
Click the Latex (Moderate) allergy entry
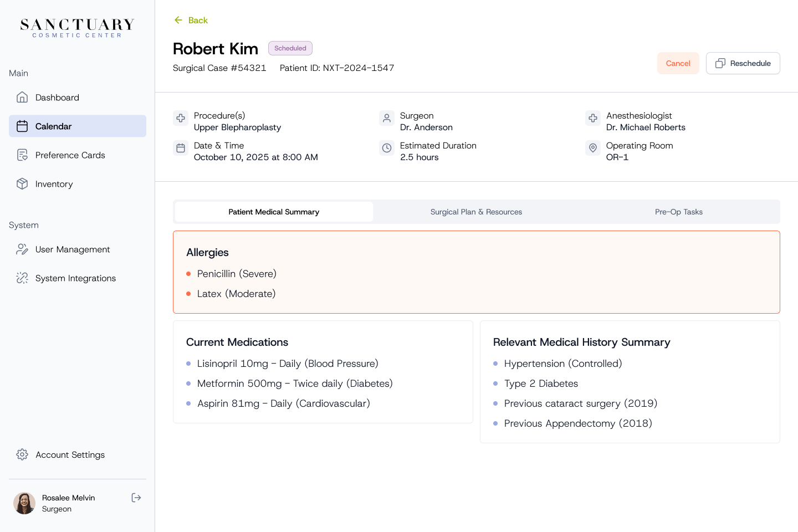tap(236, 294)
